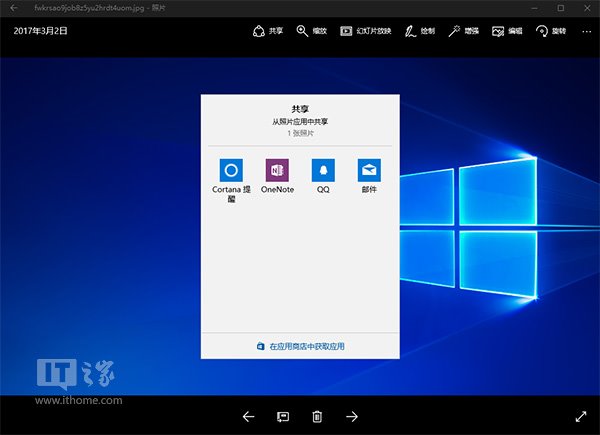Click the 共享 title in the share dialog
This screenshot has height=435, width=600.
click(300, 109)
